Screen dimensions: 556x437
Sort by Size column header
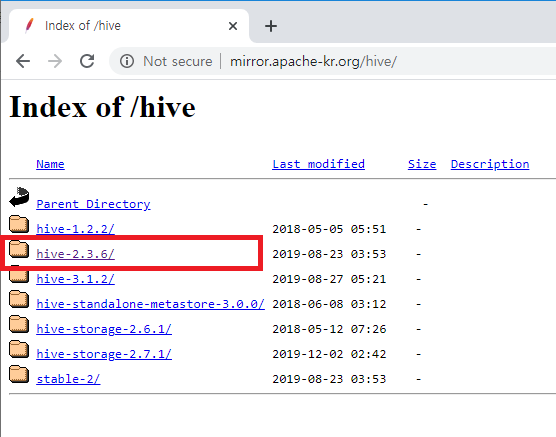(x=422, y=164)
